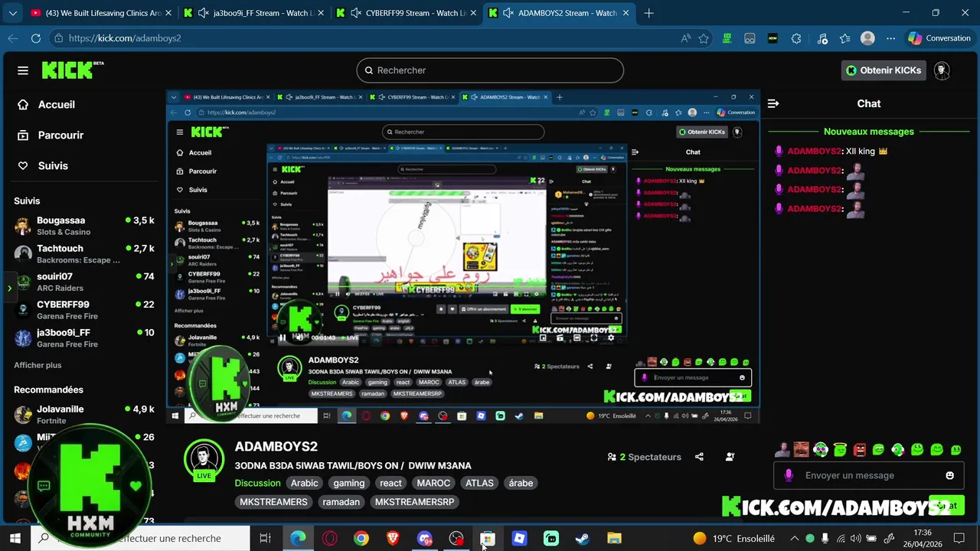Click the MKSTREAMERSRP tag
This screenshot has width=980, height=551.
click(414, 502)
